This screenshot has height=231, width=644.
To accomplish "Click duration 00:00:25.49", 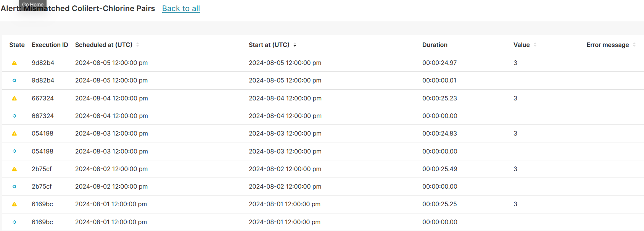I will coord(440,169).
